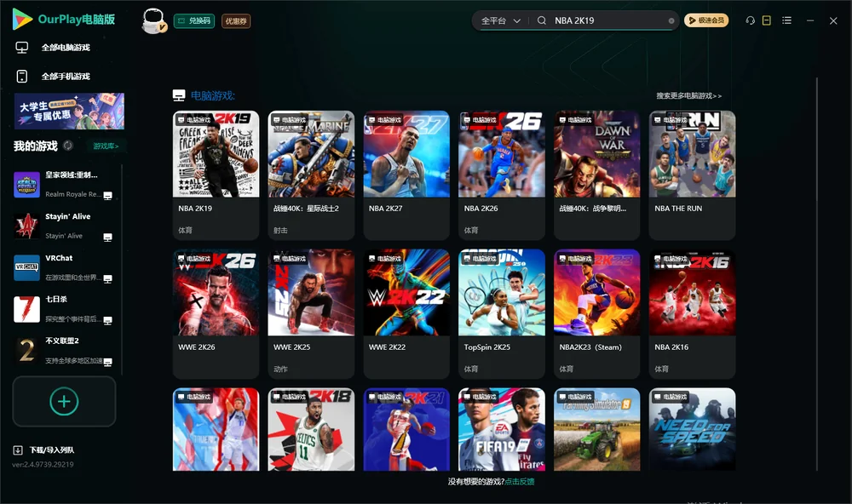Open the 极速会员 VIP membership button
This screenshot has width=852, height=504.
point(705,20)
